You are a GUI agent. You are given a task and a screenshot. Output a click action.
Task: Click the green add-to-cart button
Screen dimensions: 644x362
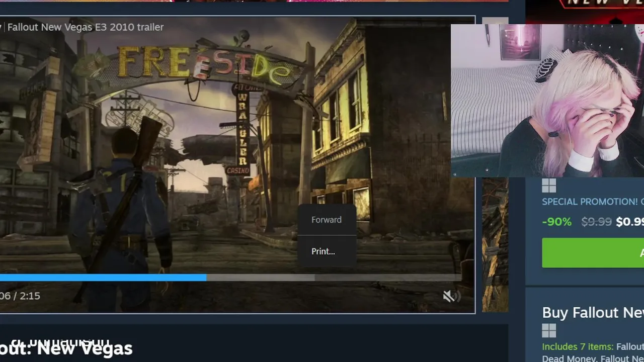[x=593, y=253]
